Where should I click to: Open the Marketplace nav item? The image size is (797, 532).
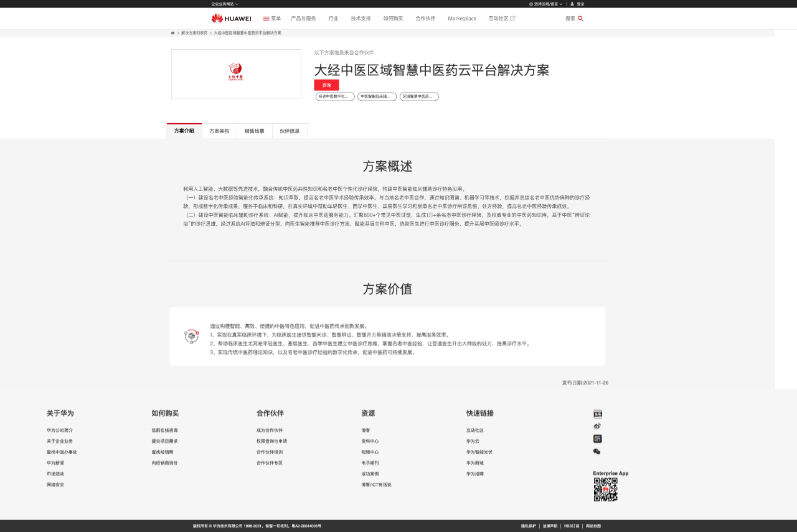462,19
